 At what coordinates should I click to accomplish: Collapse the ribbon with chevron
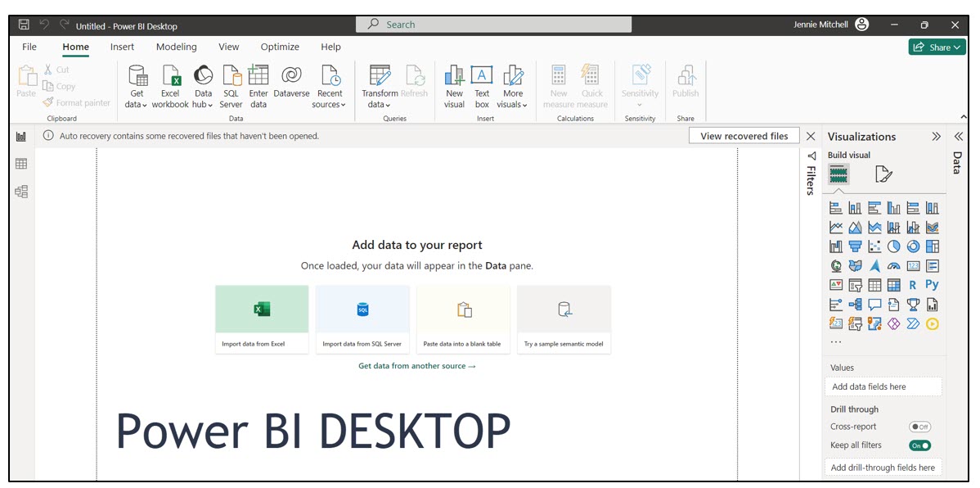[963, 117]
